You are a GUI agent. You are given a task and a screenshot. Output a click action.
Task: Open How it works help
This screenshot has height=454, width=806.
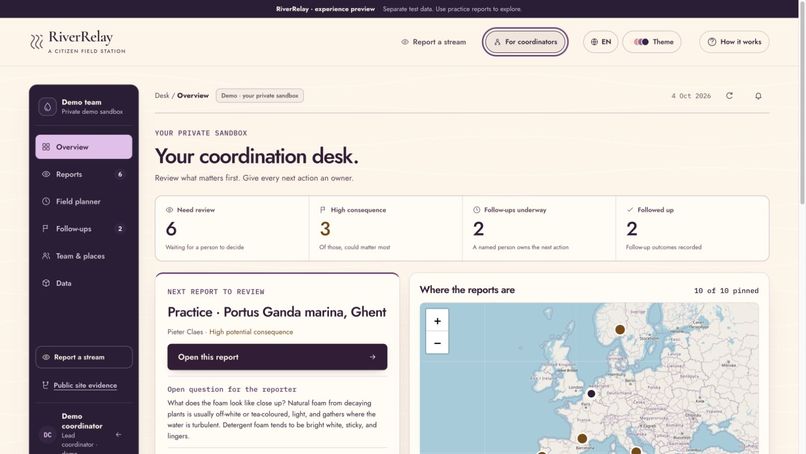[734, 42]
